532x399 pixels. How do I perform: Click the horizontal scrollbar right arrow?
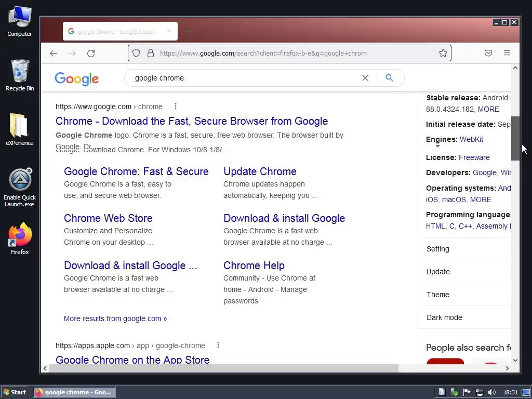tap(507, 368)
